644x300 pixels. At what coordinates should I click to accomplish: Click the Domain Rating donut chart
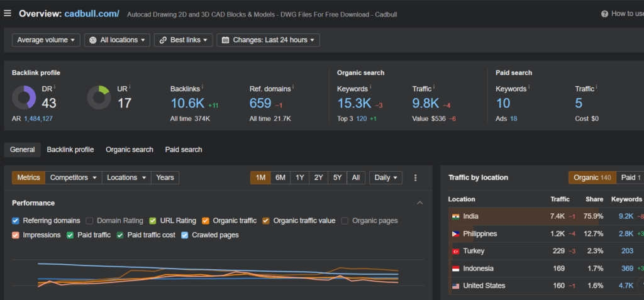pos(24,97)
